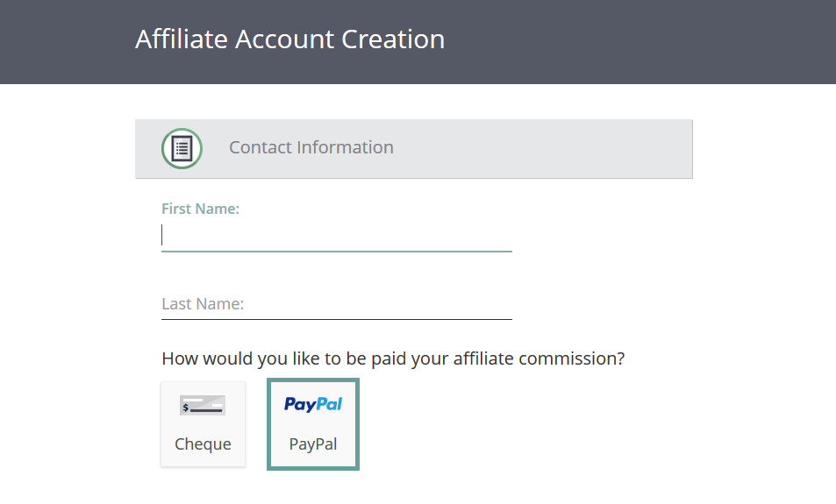Click the Contact Information document icon

click(x=182, y=149)
